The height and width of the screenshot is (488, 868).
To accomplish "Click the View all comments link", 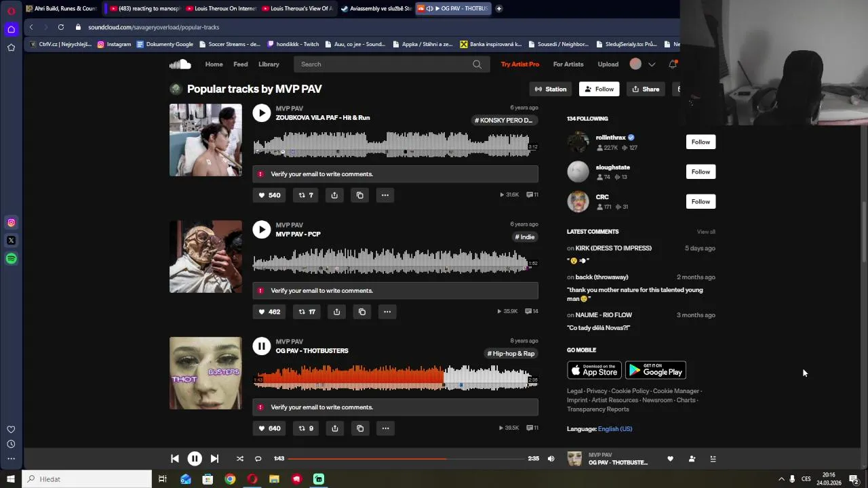I will tap(706, 232).
